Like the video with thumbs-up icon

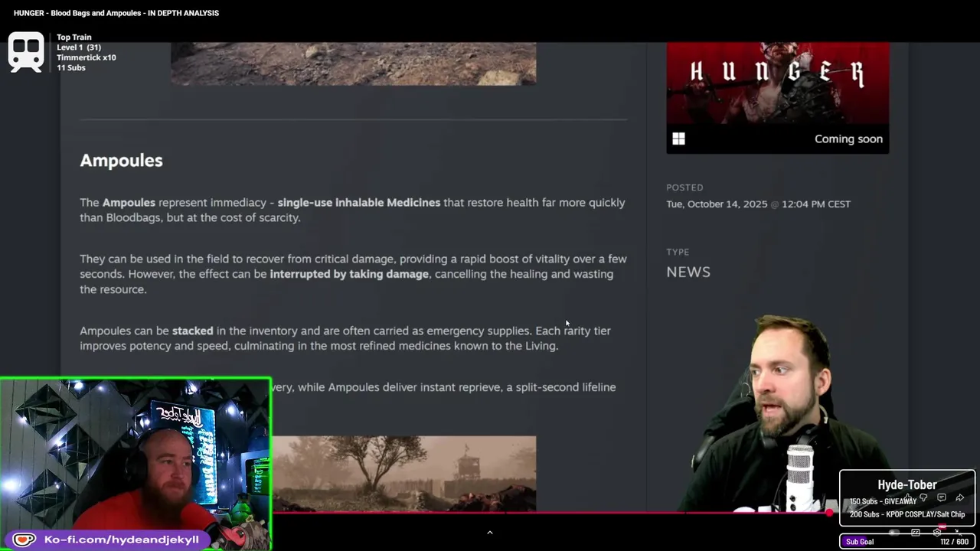[907, 497]
